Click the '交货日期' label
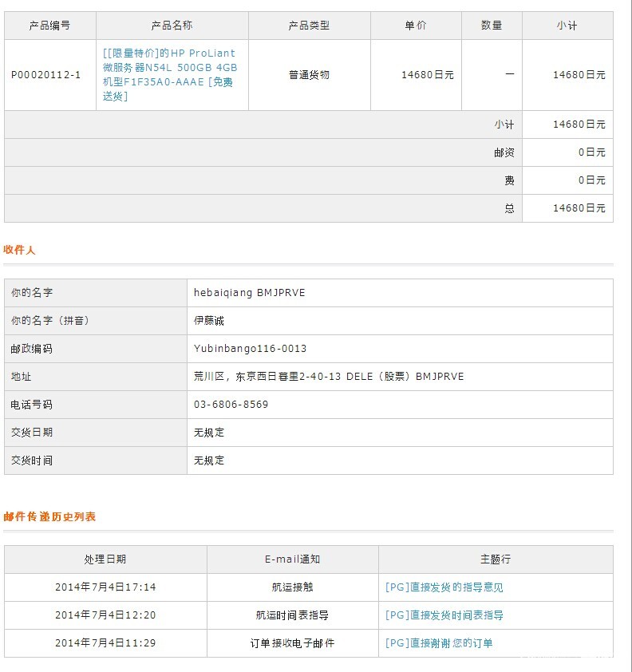The image size is (632, 672). point(32,433)
